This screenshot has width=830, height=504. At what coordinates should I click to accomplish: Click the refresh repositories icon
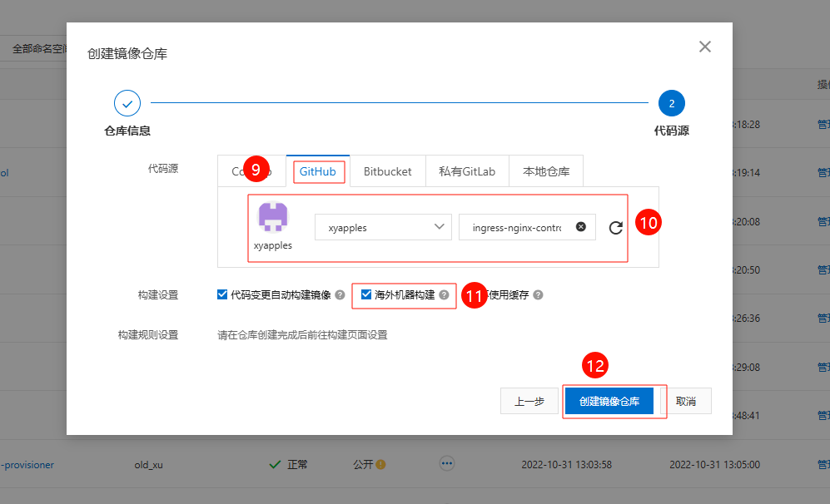pos(616,228)
